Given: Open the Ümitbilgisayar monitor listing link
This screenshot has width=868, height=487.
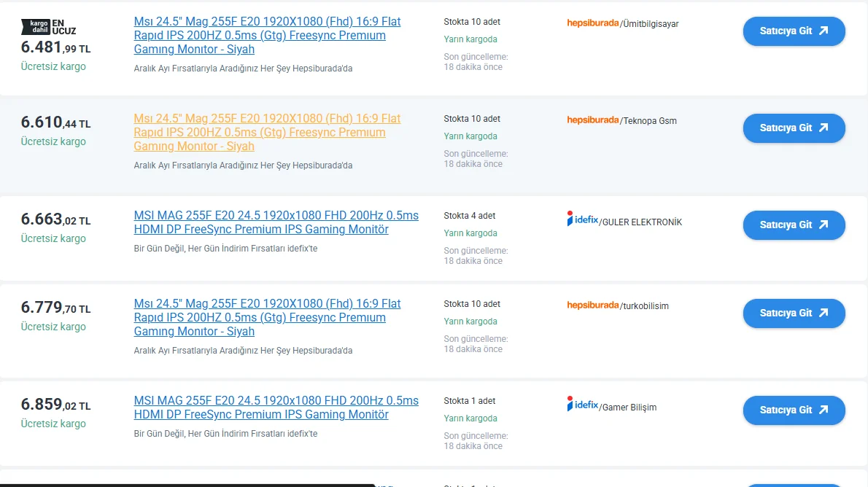Looking at the screenshot, I should coord(267,36).
